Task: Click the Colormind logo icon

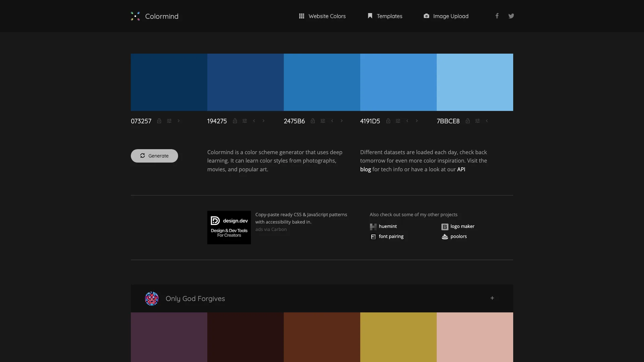Action: point(136,16)
